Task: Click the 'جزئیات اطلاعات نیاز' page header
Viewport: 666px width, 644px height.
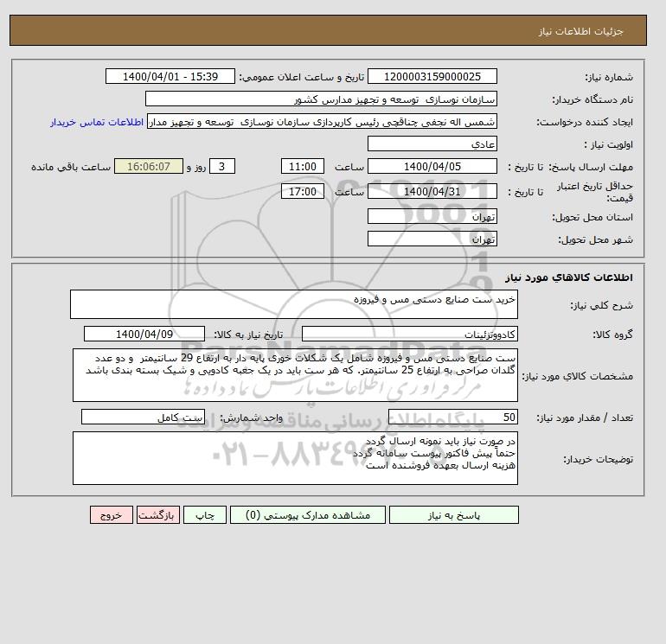Action: (x=580, y=31)
